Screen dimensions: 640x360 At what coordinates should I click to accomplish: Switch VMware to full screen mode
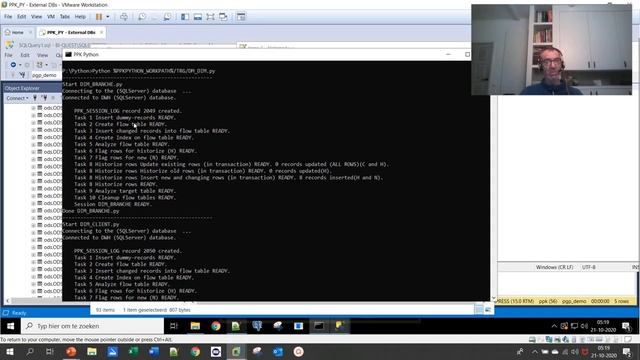[x=210, y=17]
